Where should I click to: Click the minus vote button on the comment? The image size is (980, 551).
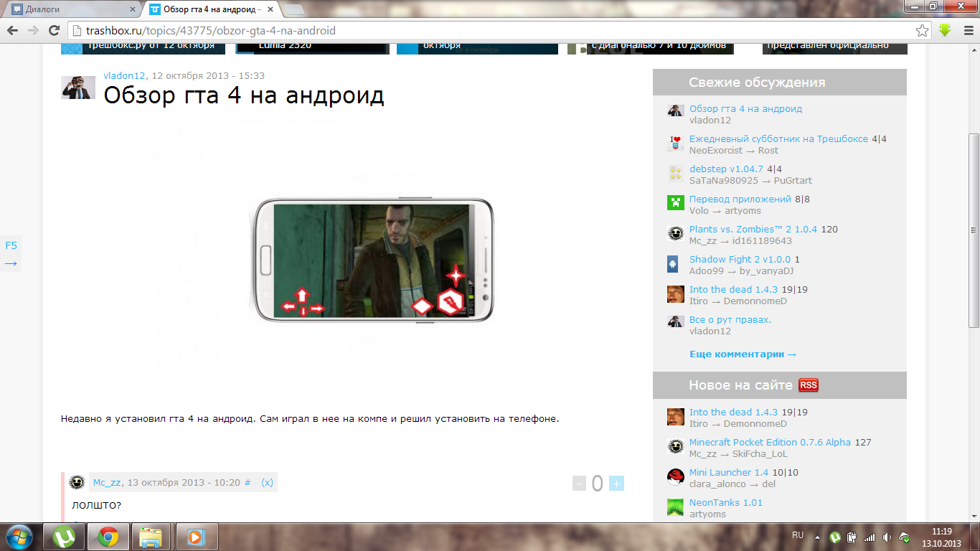579,484
